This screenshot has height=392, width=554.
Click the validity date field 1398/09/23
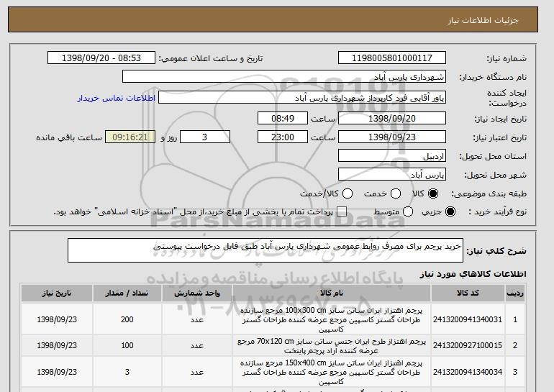pyautogui.click(x=392, y=137)
